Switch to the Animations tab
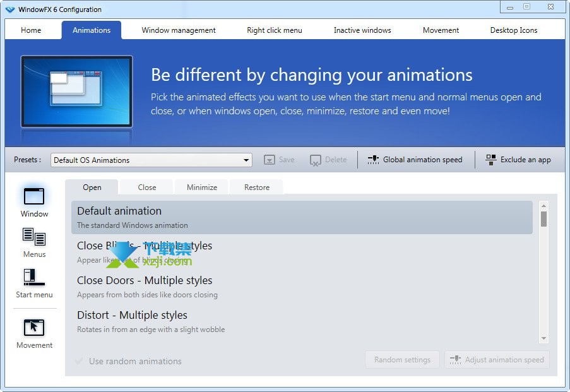570x392 pixels. point(92,30)
